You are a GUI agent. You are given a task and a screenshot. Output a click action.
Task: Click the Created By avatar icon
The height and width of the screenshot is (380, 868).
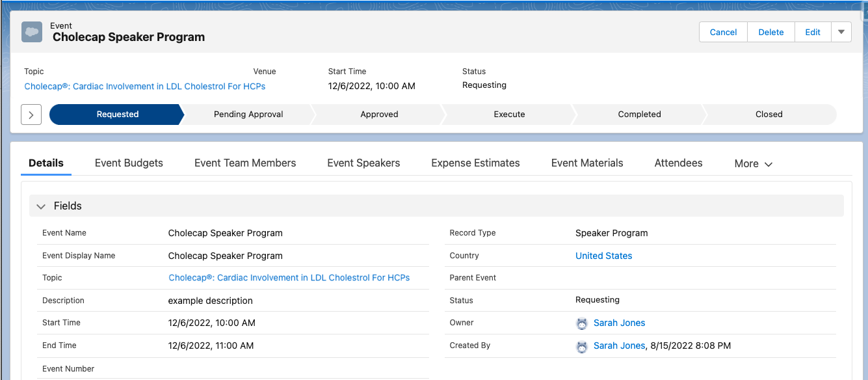pos(582,346)
